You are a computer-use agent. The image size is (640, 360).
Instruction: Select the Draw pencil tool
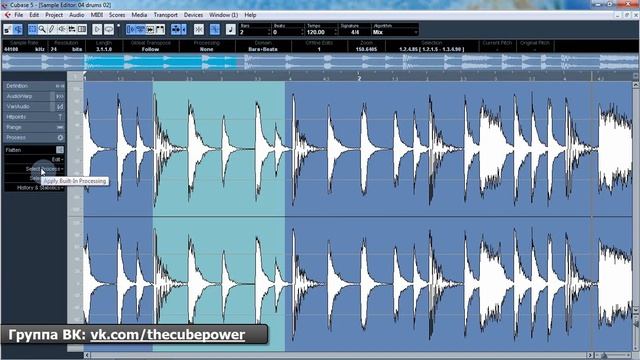(x=52, y=29)
